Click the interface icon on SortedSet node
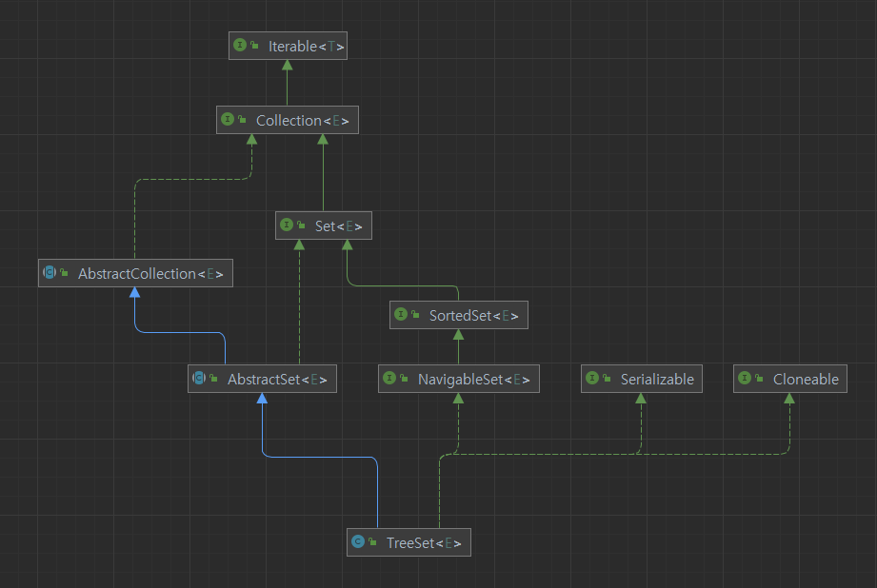Image resolution: width=877 pixels, height=588 pixels. (x=401, y=314)
